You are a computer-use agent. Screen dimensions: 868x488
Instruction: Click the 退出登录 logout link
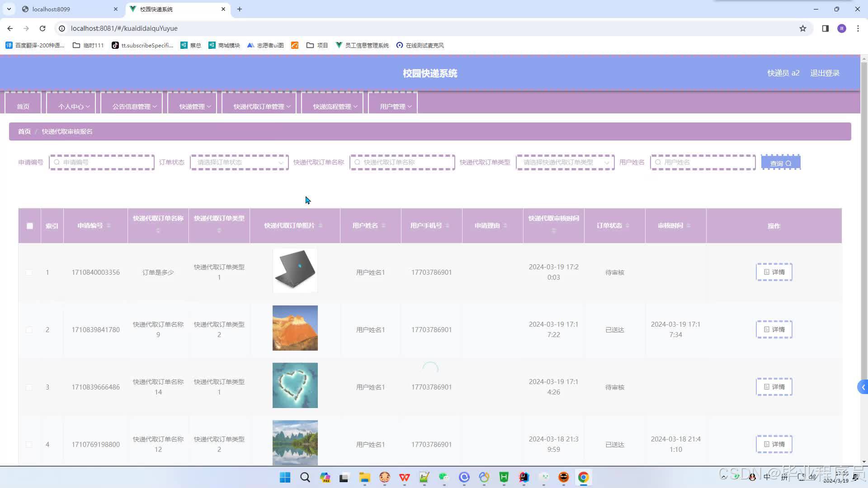point(825,73)
